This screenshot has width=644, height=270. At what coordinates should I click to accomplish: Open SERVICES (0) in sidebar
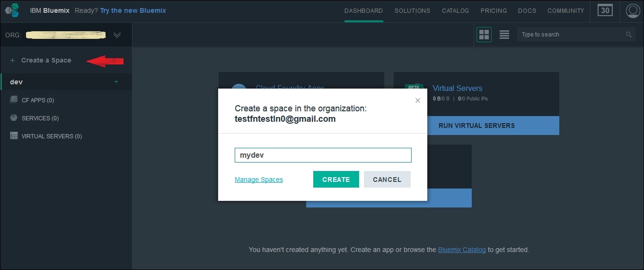tap(40, 118)
